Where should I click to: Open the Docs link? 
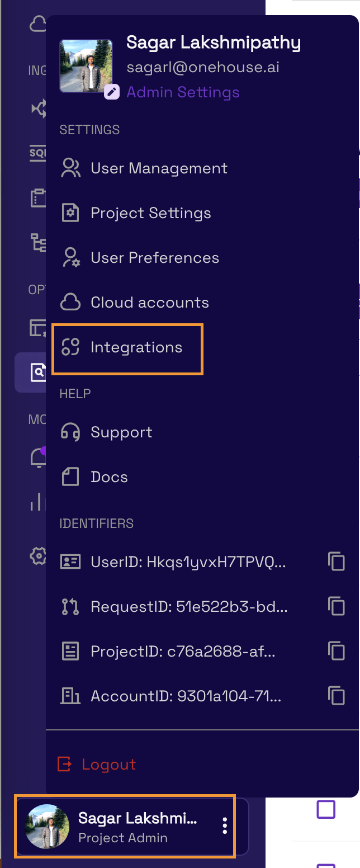109,477
